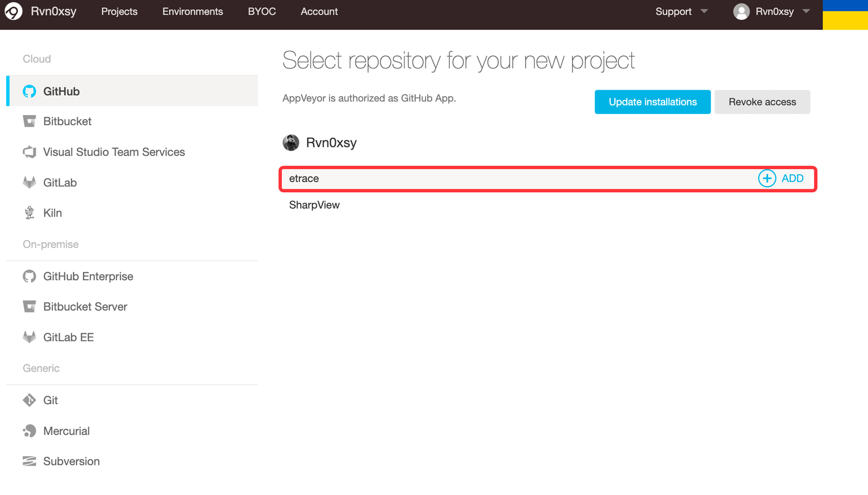Click the Rvn0xsy GitHub profile avatar
The image size is (868, 495).
[x=291, y=143]
